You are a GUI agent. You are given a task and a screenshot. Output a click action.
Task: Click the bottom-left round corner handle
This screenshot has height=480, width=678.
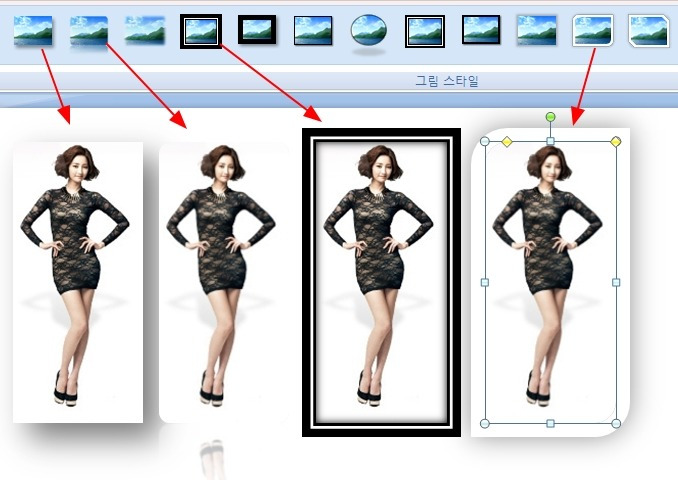click(485, 423)
